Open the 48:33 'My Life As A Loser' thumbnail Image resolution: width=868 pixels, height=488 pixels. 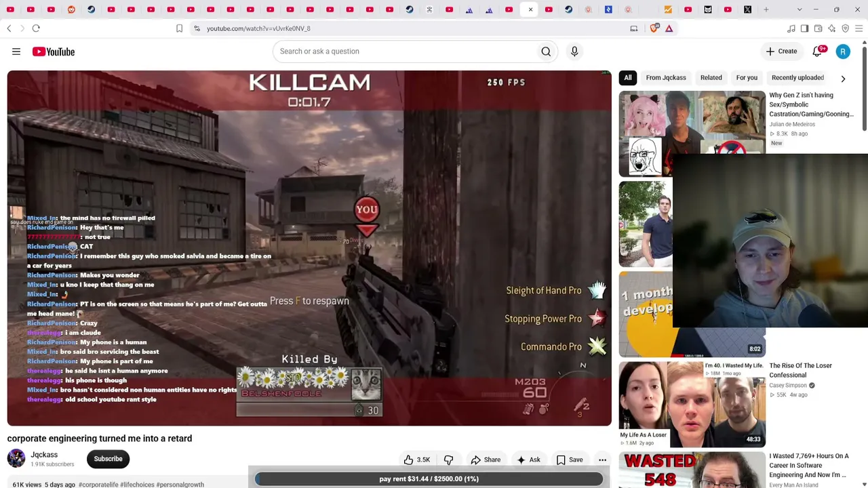click(x=692, y=405)
